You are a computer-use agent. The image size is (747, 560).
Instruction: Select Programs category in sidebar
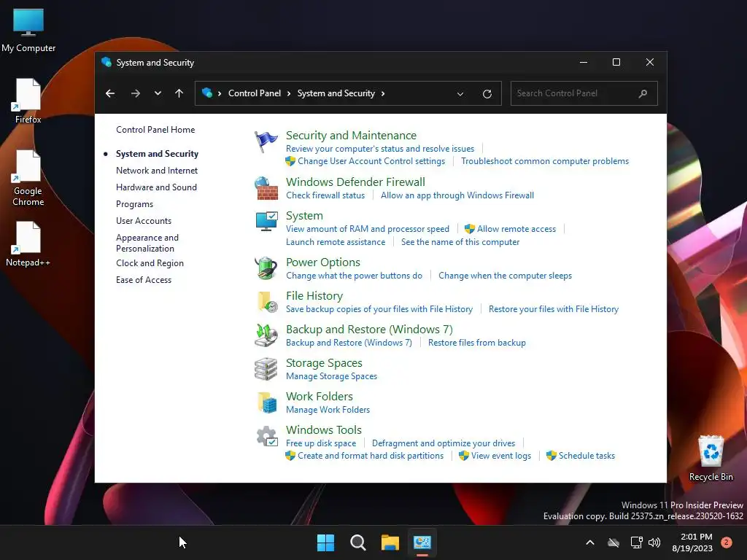coord(134,204)
